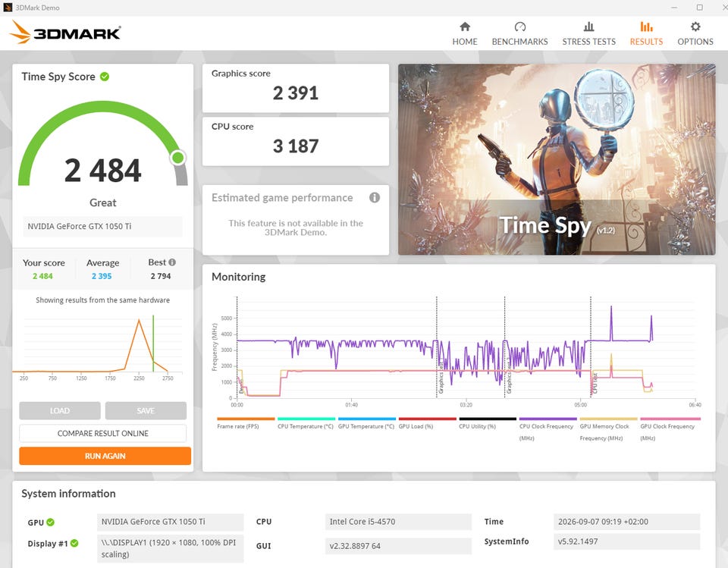The height and width of the screenshot is (568, 728).
Task: Click the Time Spy Score heading
Action: (x=58, y=77)
